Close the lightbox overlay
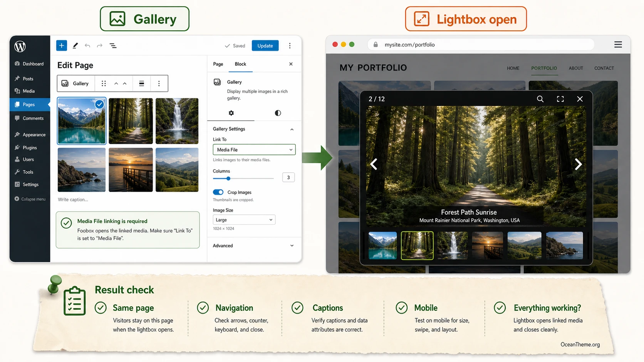Screen dimensions: 644x362 click(x=580, y=99)
